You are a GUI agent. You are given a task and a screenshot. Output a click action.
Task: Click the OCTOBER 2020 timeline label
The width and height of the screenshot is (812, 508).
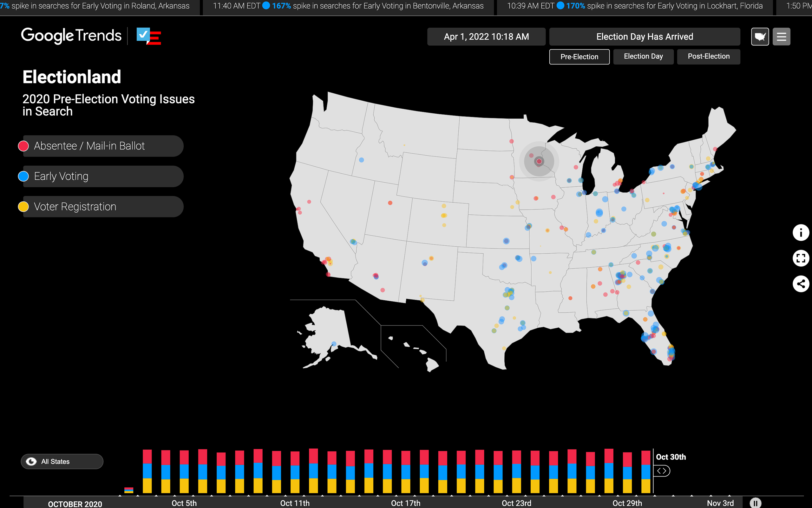tap(75, 504)
